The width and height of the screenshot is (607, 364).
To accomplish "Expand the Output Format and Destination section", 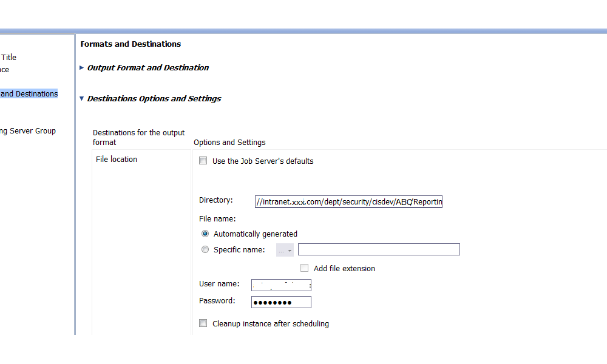I will click(x=82, y=68).
